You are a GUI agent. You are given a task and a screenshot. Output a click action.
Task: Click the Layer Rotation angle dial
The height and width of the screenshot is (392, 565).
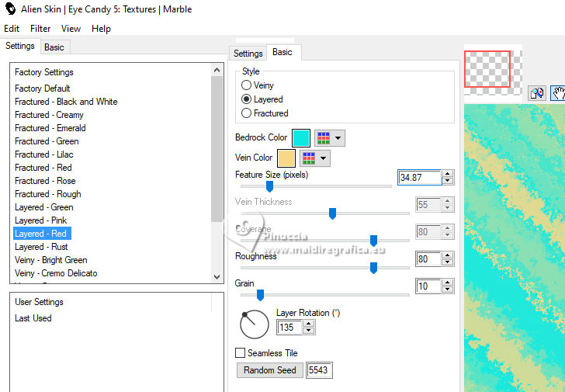coord(255,324)
